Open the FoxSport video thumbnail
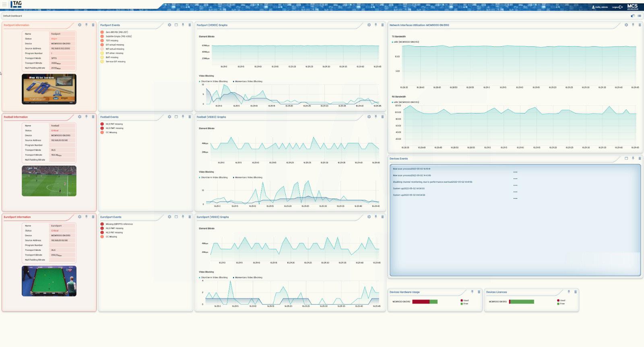This screenshot has height=347, width=644. [x=49, y=89]
